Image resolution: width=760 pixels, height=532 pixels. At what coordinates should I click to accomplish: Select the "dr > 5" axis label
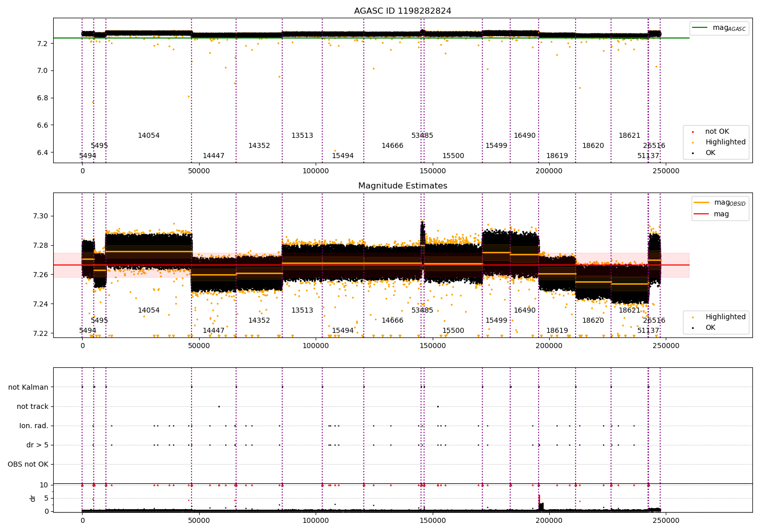[x=37, y=445]
